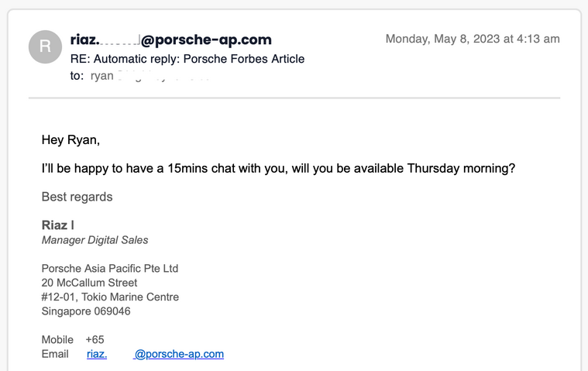The height and width of the screenshot is (371, 588).
Task: Click "Porsche Asia Pacific Pte Ltd" company name
Action: (x=110, y=269)
